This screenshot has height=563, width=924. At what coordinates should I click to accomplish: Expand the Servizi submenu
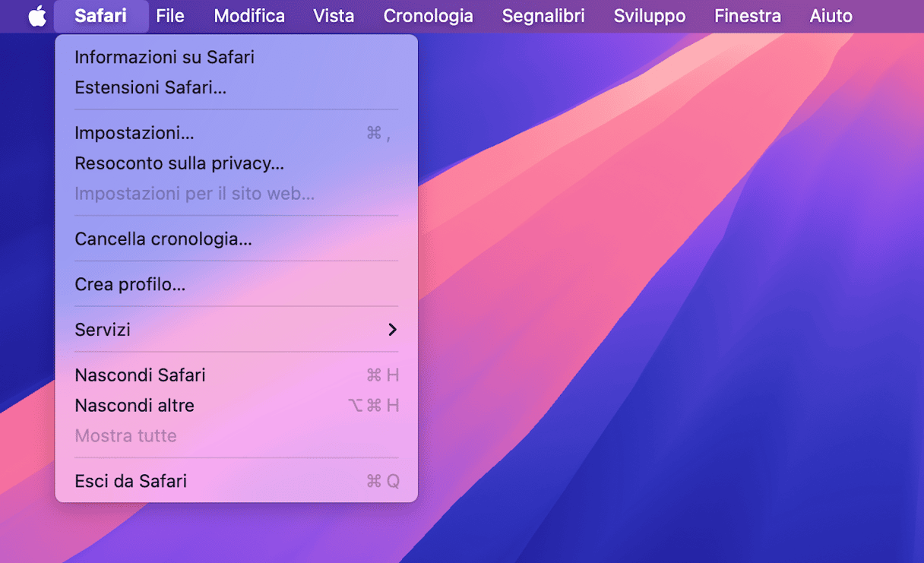tap(236, 330)
